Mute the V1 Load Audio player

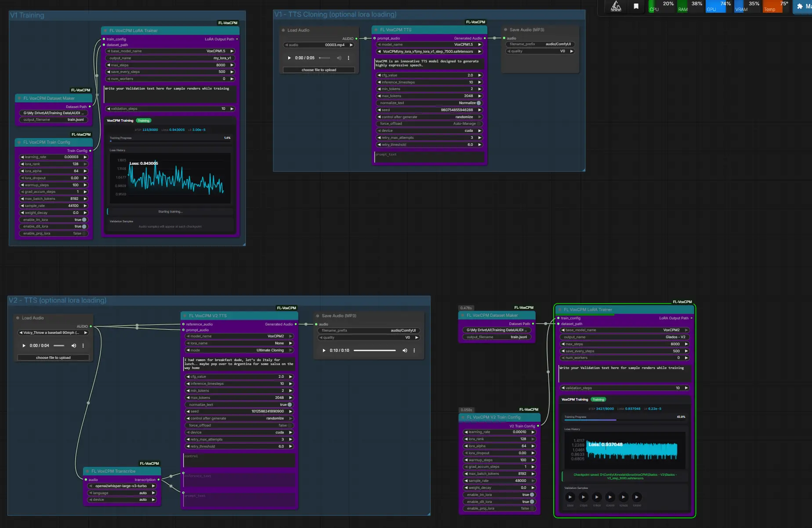point(339,58)
